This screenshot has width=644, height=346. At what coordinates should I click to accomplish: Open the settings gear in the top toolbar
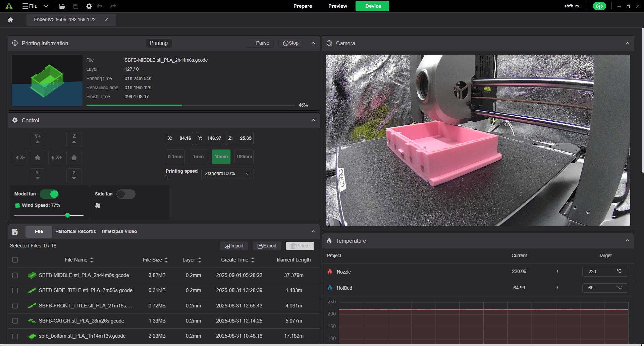click(89, 6)
